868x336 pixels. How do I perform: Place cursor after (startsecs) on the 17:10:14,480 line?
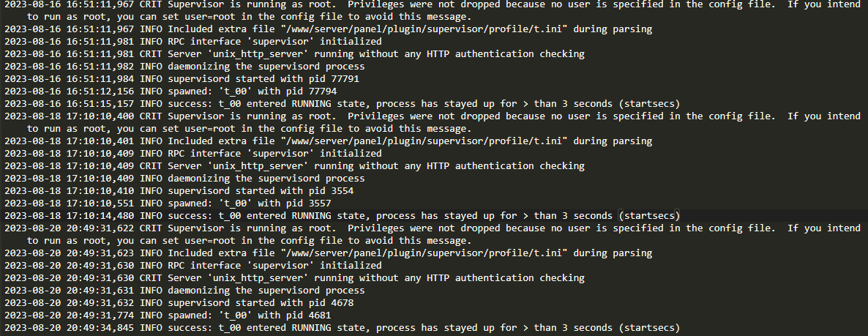[x=680, y=216]
